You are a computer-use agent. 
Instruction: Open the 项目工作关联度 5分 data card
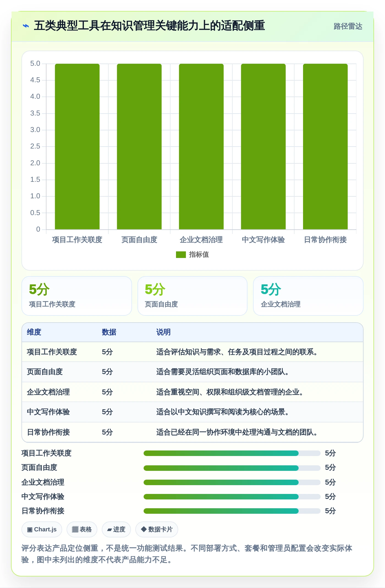pos(77,296)
